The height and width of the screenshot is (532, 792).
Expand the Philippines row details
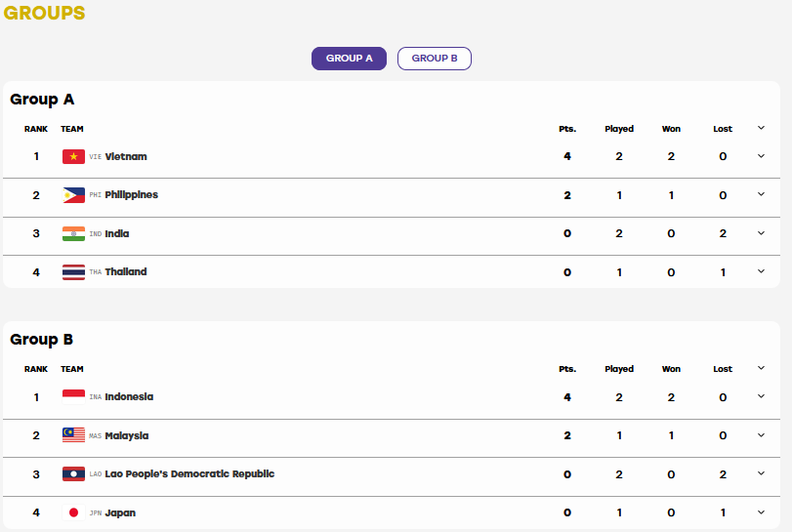(761, 194)
